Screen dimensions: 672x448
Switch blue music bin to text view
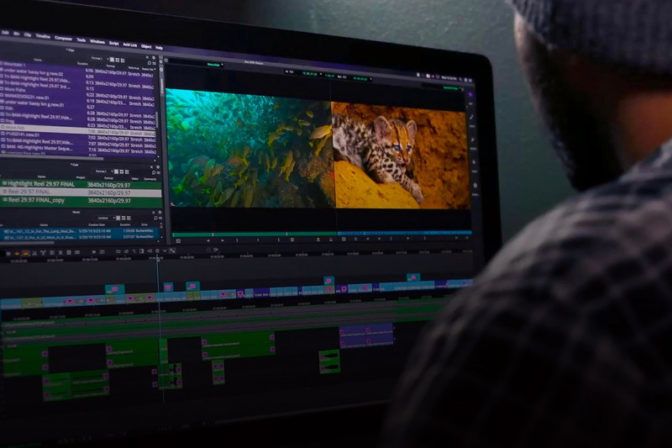[118, 218]
